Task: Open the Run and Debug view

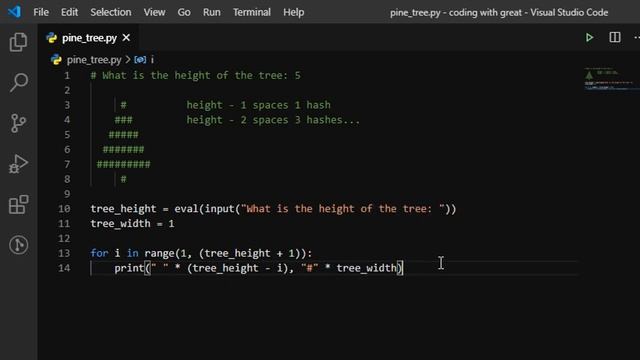Action: point(18,164)
